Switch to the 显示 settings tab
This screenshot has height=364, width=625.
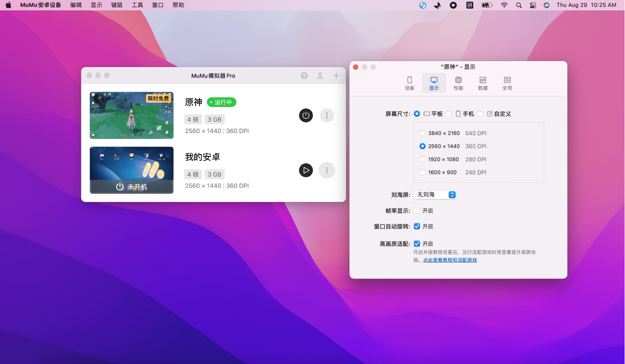[434, 83]
